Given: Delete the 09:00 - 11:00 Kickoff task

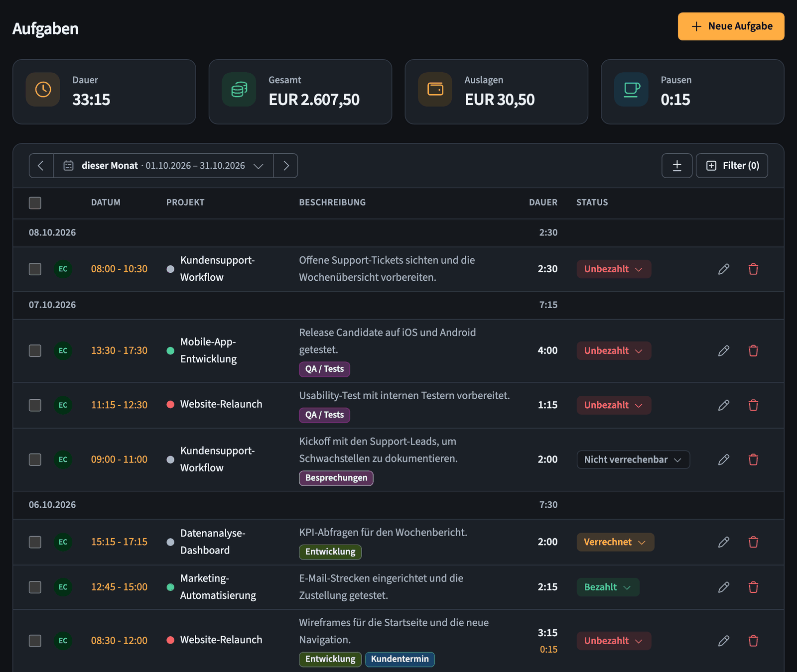Looking at the screenshot, I should coord(753,459).
